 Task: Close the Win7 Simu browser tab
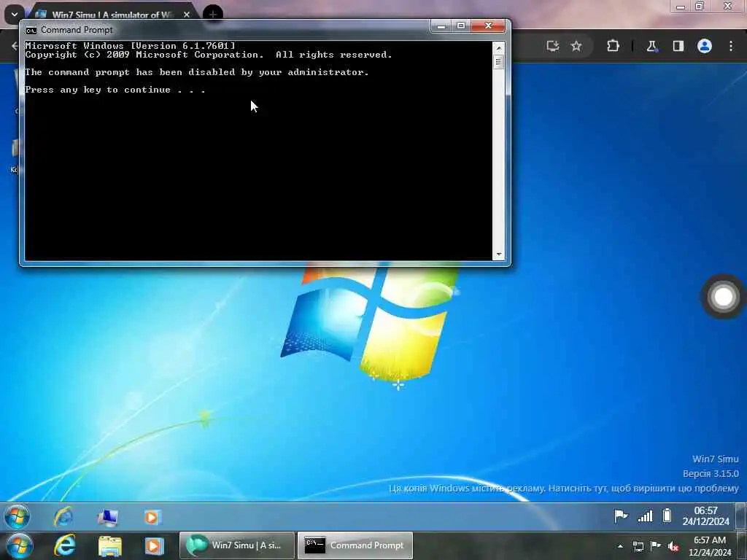tap(187, 15)
